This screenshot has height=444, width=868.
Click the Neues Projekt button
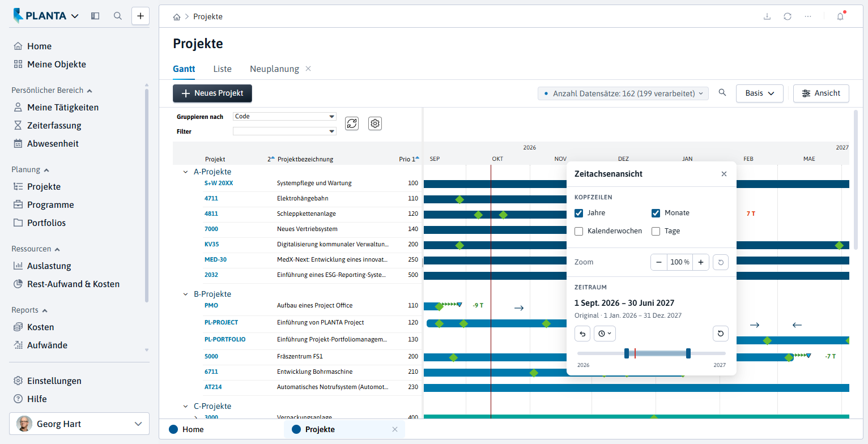coord(212,93)
